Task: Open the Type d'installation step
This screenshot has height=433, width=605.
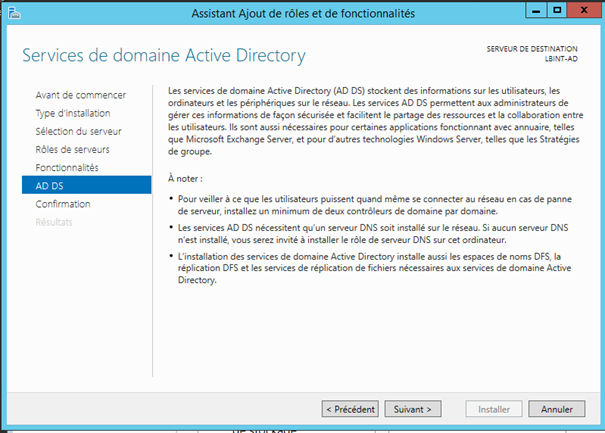Action: [73, 113]
